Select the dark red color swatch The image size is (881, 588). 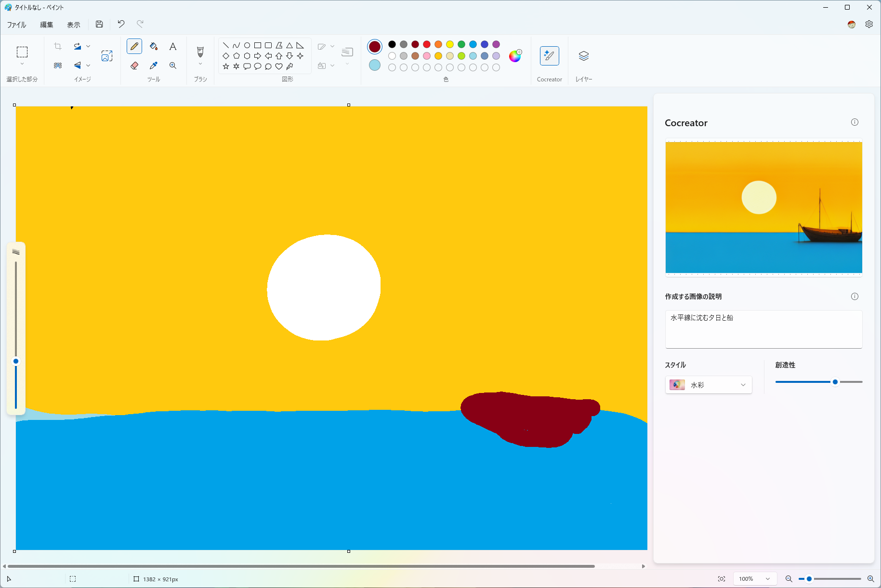(x=415, y=44)
